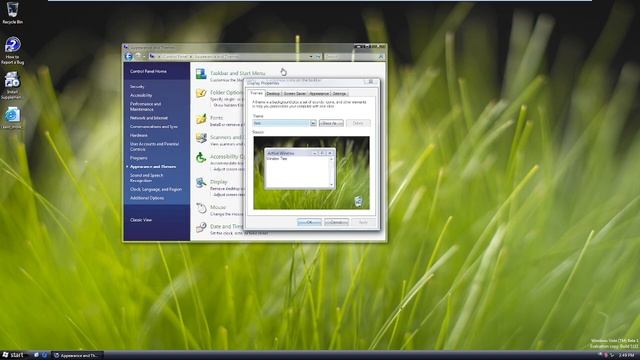640x360 pixels.
Task: Click the Date and Time clock icon
Action: pos(201,227)
